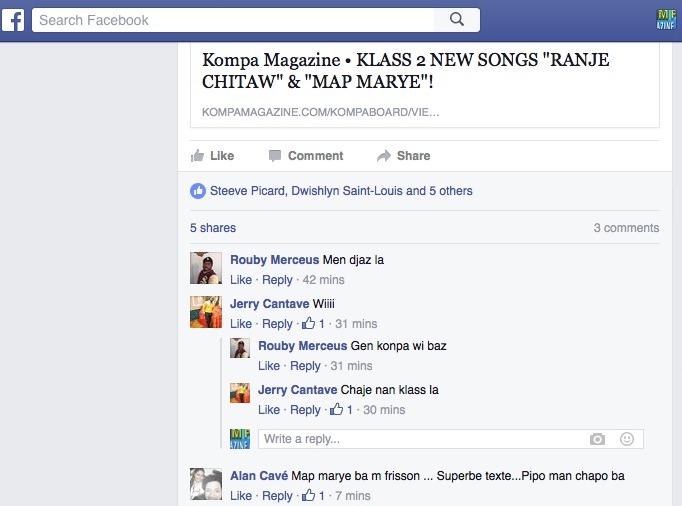Open Rouby Merceus avatar on first comment
Screen dimensions: 682x506
tap(206, 268)
